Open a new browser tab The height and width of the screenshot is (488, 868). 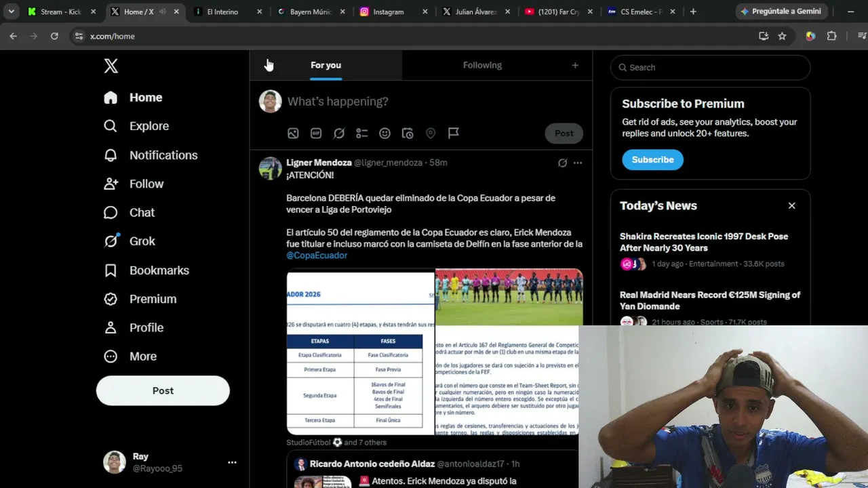(693, 12)
